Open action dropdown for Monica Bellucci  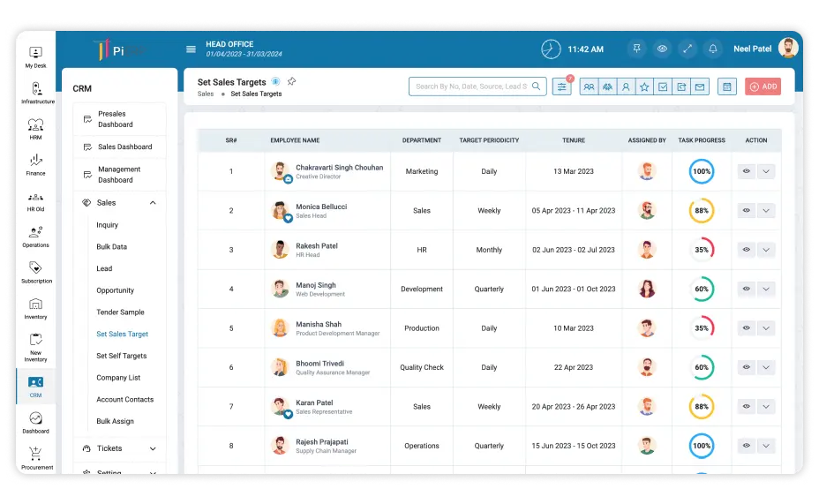click(x=766, y=211)
